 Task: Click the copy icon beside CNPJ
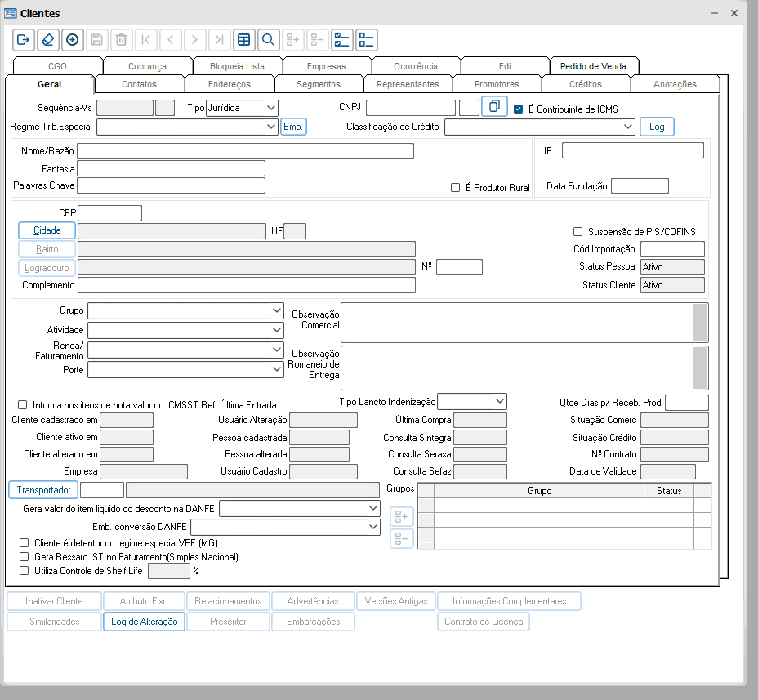(494, 107)
